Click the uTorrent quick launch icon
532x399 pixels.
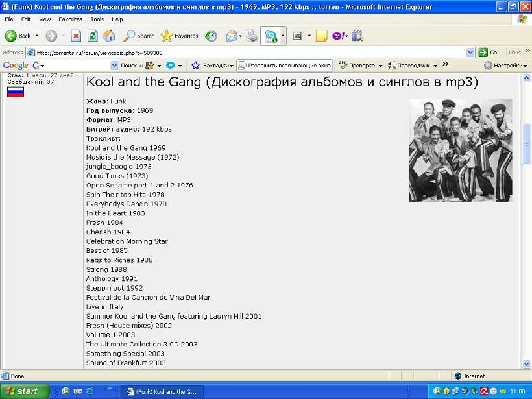pyautogui.click(x=66, y=391)
